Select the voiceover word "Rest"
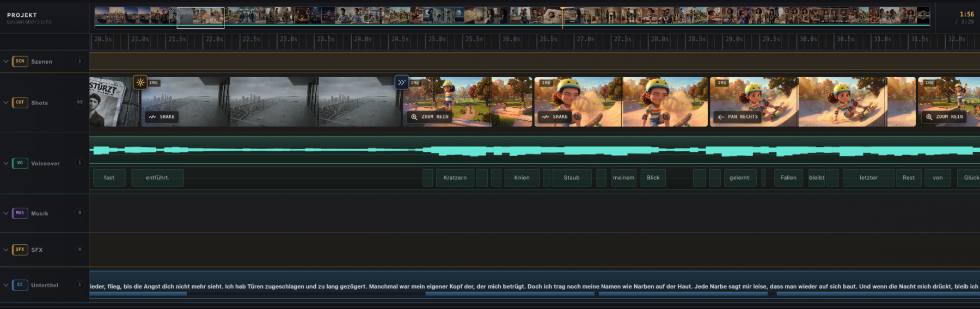The width and height of the screenshot is (980, 309). click(x=909, y=178)
